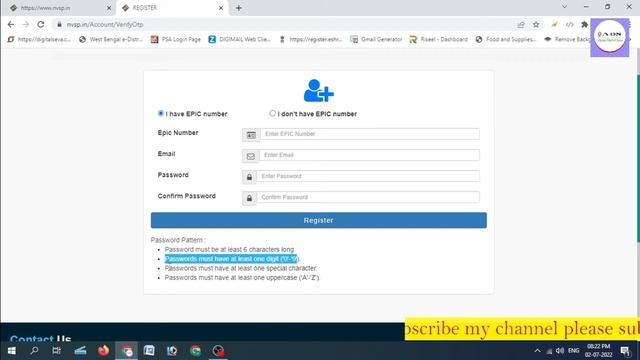Click the add-user icon atop the form
This screenshot has height=360, width=640.
coord(318,91)
